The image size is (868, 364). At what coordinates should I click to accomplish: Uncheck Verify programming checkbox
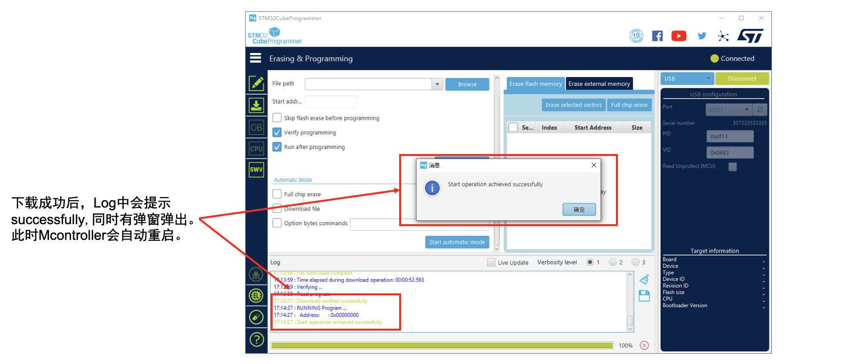click(x=277, y=132)
